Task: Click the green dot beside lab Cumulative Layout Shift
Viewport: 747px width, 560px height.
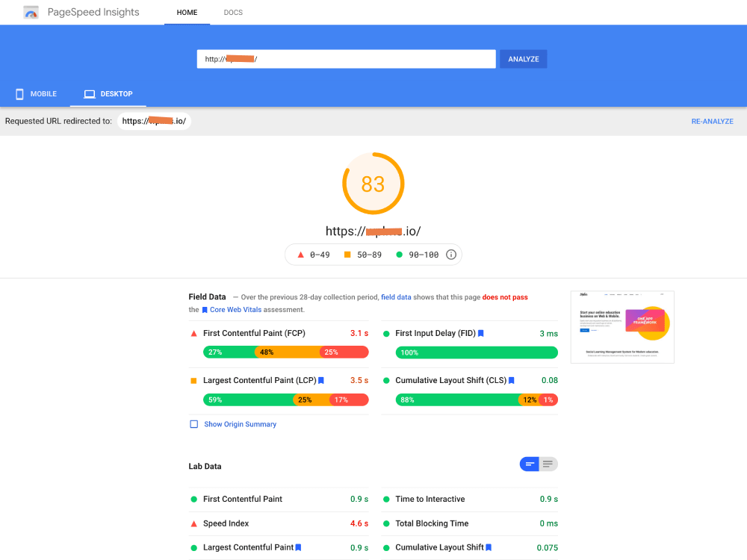Action: [386, 547]
